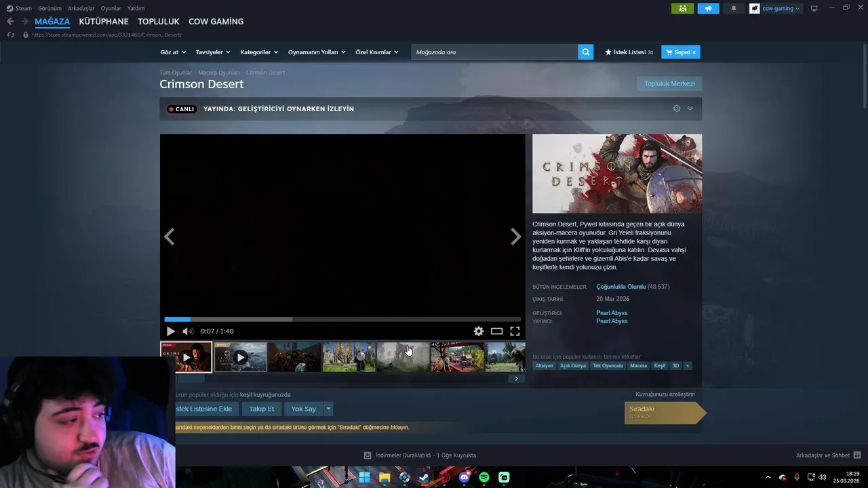
Task: Open the Oyunlar menu
Action: pos(111,8)
